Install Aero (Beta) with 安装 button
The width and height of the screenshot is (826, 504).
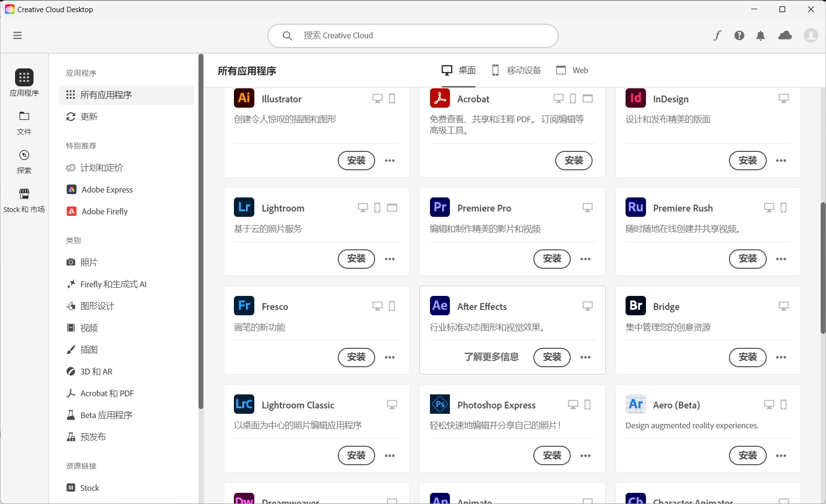click(747, 455)
